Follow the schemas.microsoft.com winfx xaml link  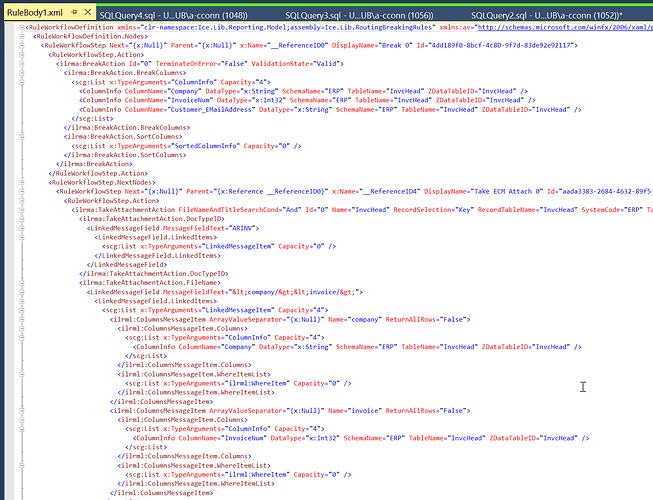point(565,27)
